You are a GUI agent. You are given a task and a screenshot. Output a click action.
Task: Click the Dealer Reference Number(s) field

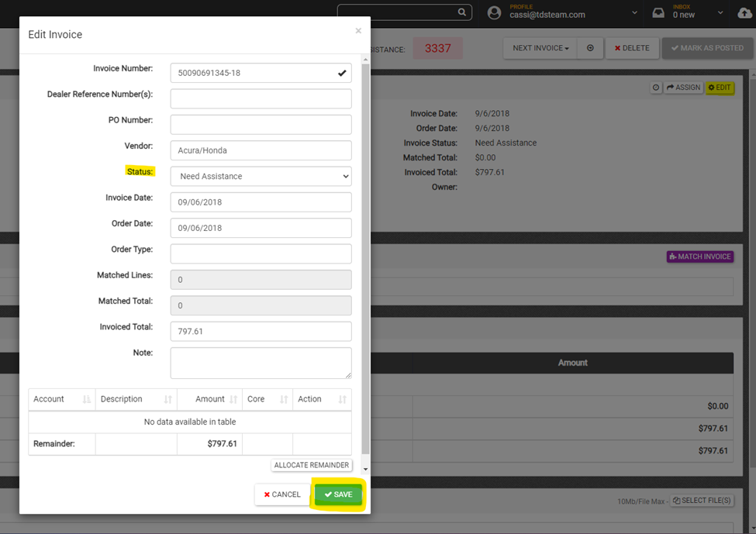coord(261,98)
